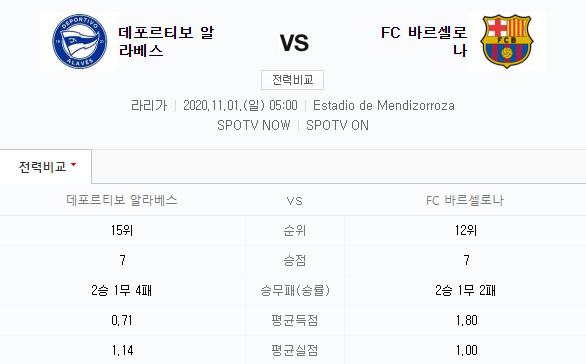
Task: Click the large VS text in header
Action: coord(294,43)
